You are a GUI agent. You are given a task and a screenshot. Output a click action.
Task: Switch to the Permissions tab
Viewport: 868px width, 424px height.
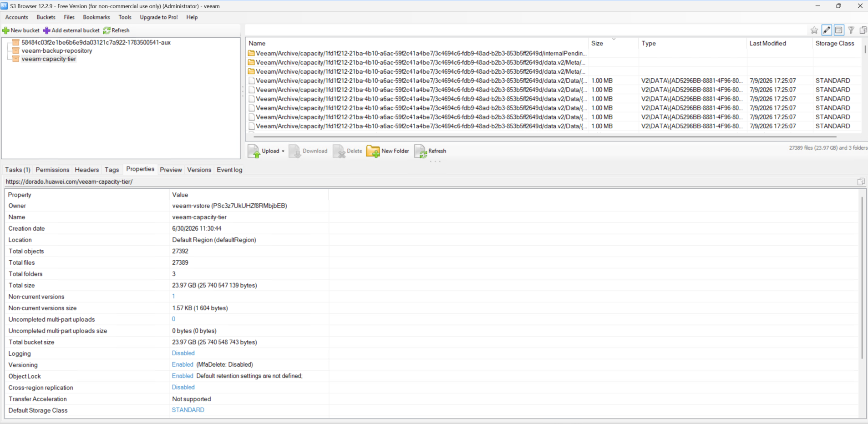click(52, 170)
